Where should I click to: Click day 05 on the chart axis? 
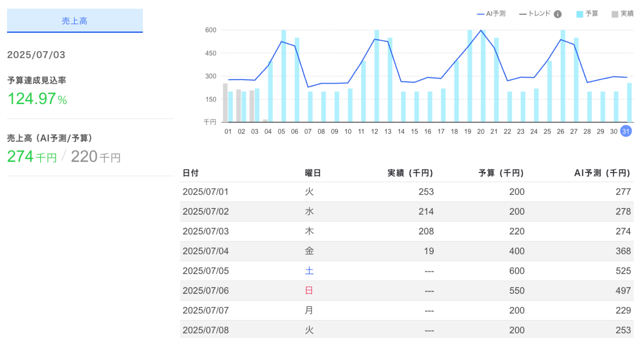[281, 132]
